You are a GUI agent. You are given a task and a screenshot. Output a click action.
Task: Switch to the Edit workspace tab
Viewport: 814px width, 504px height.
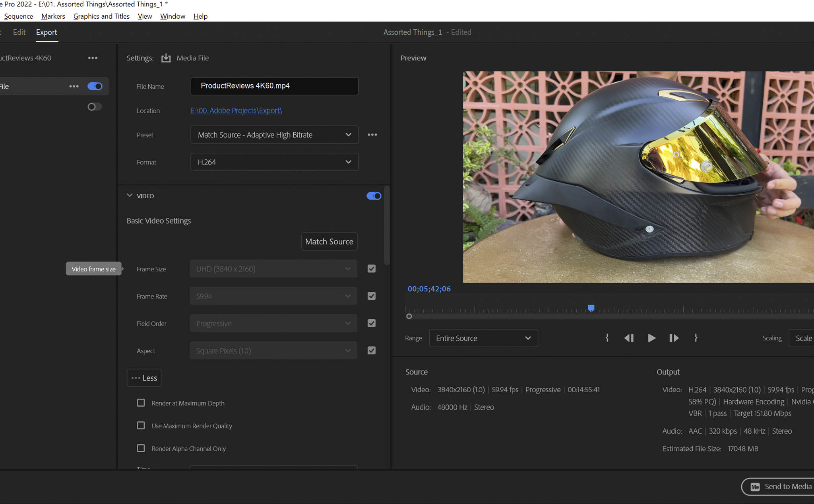[19, 32]
